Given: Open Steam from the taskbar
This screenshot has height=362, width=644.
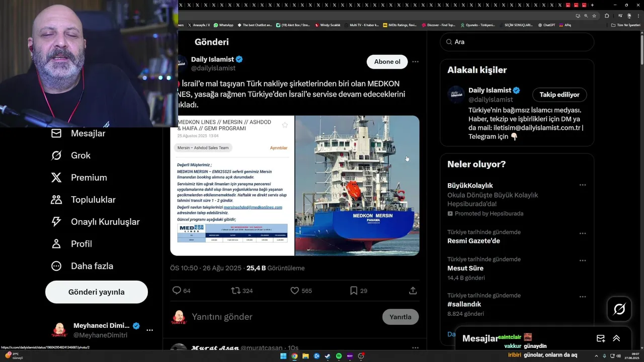Looking at the screenshot, I should [328, 356].
